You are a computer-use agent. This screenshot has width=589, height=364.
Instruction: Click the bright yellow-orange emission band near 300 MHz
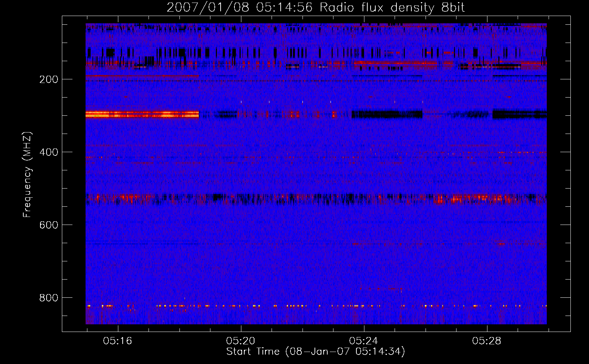[142, 114]
